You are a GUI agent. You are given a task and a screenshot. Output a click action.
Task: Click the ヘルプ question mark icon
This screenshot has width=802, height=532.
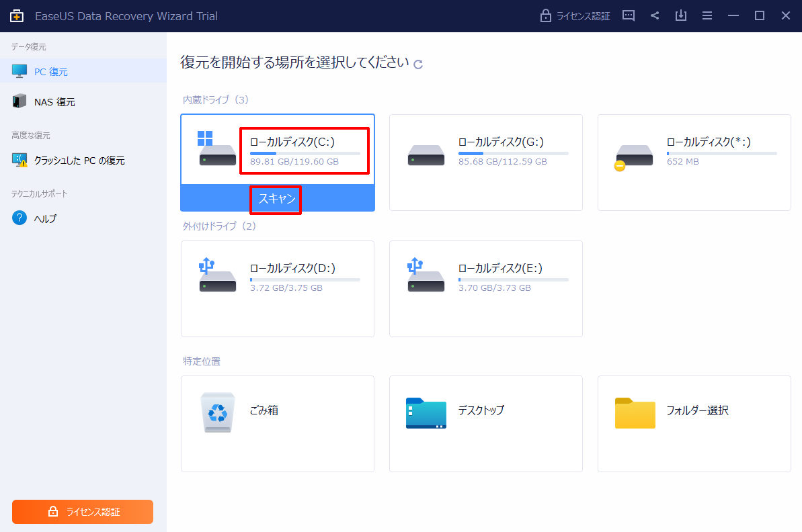point(19,218)
